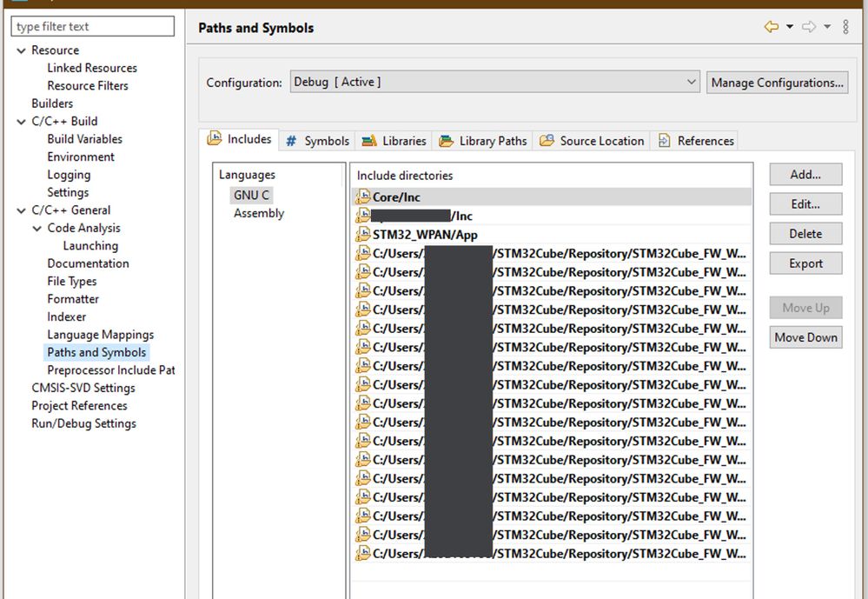The image size is (868, 599).
Task: Click the References tab icon
Action: [665, 141]
